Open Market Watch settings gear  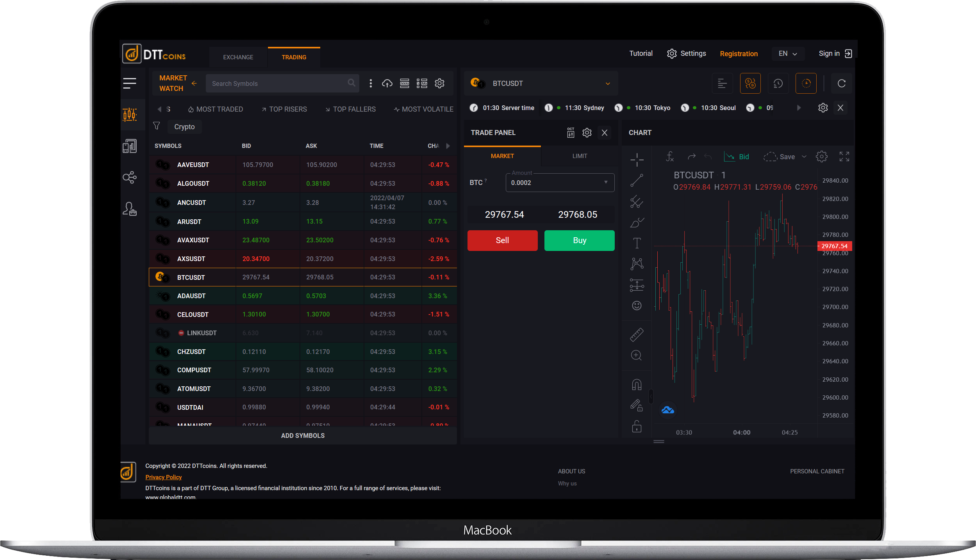click(x=440, y=83)
